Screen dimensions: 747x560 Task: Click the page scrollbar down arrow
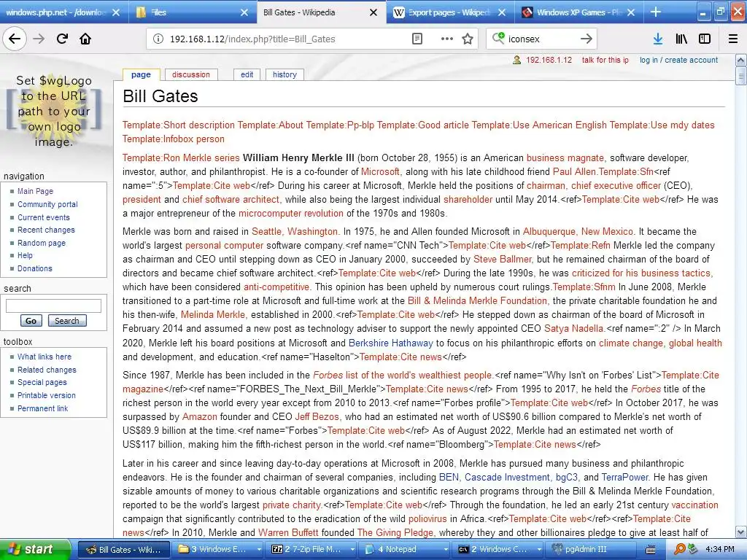tap(740, 532)
